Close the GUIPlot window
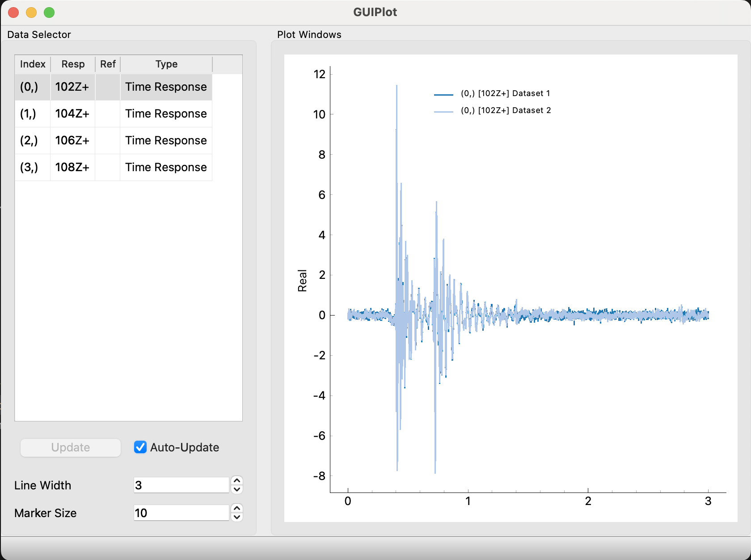 (x=13, y=13)
